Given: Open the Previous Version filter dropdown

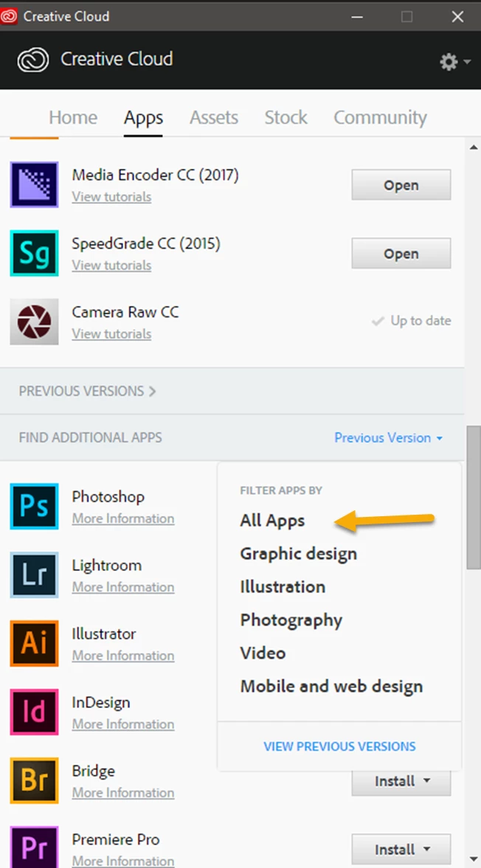Looking at the screenshot, I should tap(389, 438).
